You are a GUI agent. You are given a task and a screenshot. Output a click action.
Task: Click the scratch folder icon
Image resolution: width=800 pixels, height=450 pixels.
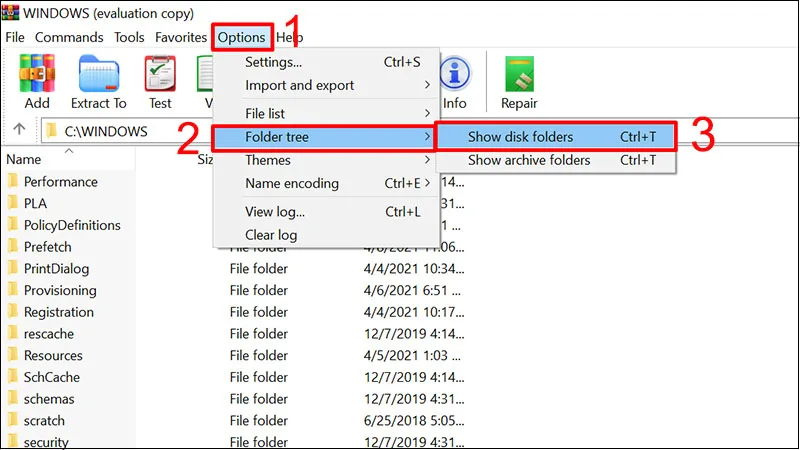coord(13,420)
